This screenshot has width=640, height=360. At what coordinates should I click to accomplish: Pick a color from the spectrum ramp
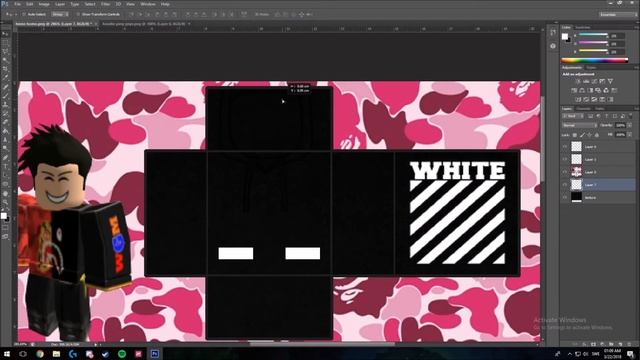[594, 60]
